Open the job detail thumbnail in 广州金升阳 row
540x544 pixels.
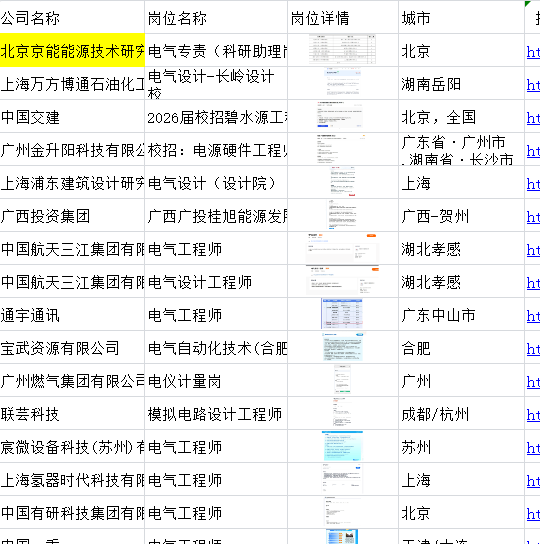click(x=341, y=148)
